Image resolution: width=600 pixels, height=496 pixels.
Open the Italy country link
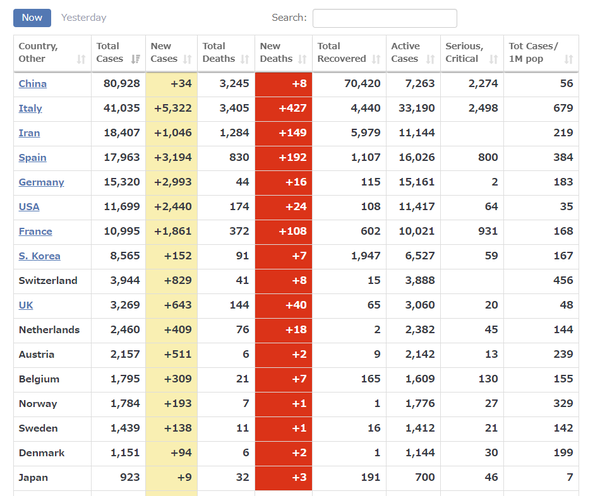point(30,109)
